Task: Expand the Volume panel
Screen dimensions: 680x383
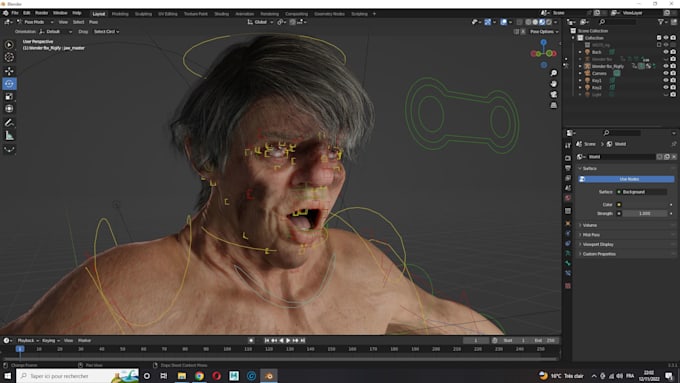Action: [x=627, y=225]
